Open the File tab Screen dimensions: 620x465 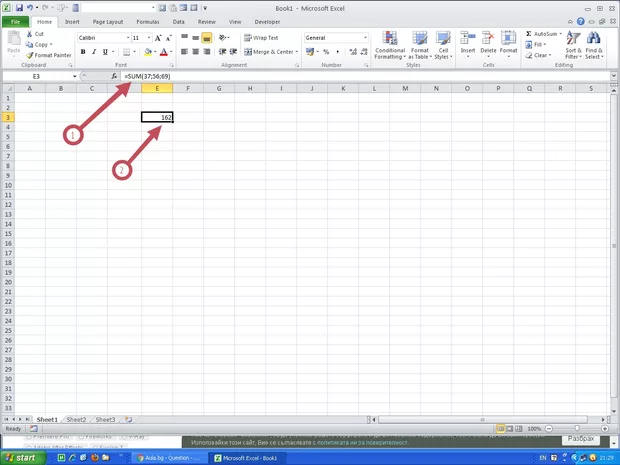pos(15,22)
